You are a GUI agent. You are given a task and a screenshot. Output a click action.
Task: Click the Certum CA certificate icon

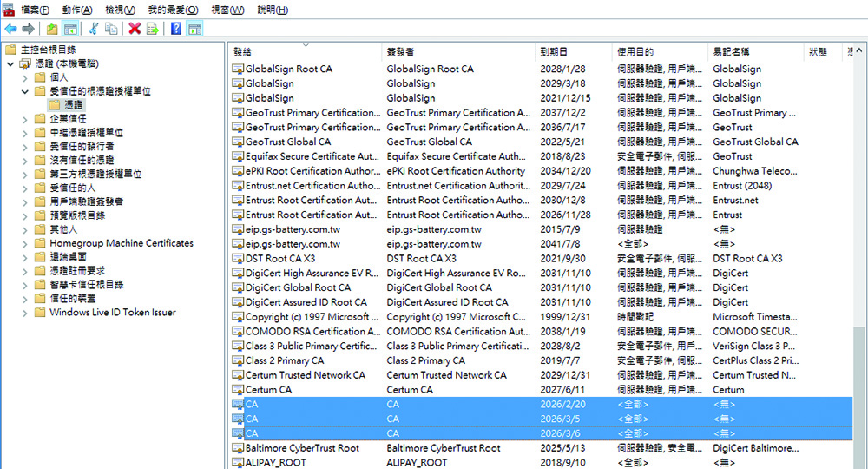pyautogui.click(x=238, y=390)
